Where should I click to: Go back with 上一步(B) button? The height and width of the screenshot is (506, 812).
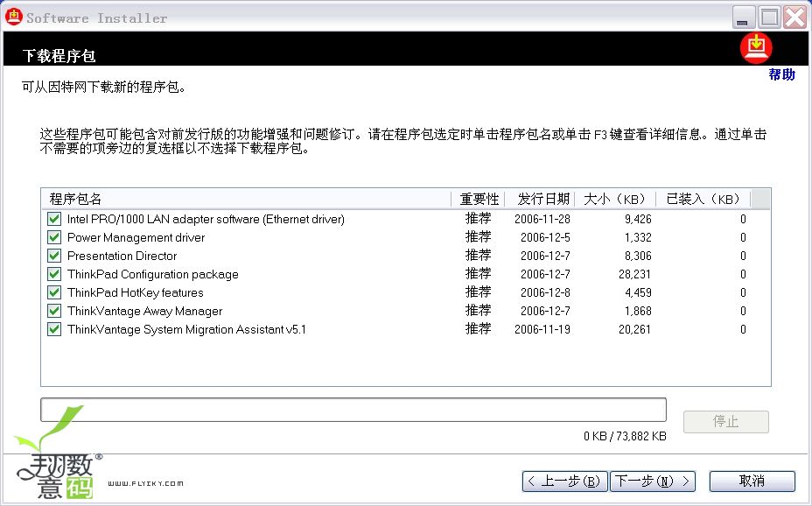pos(565,481)
